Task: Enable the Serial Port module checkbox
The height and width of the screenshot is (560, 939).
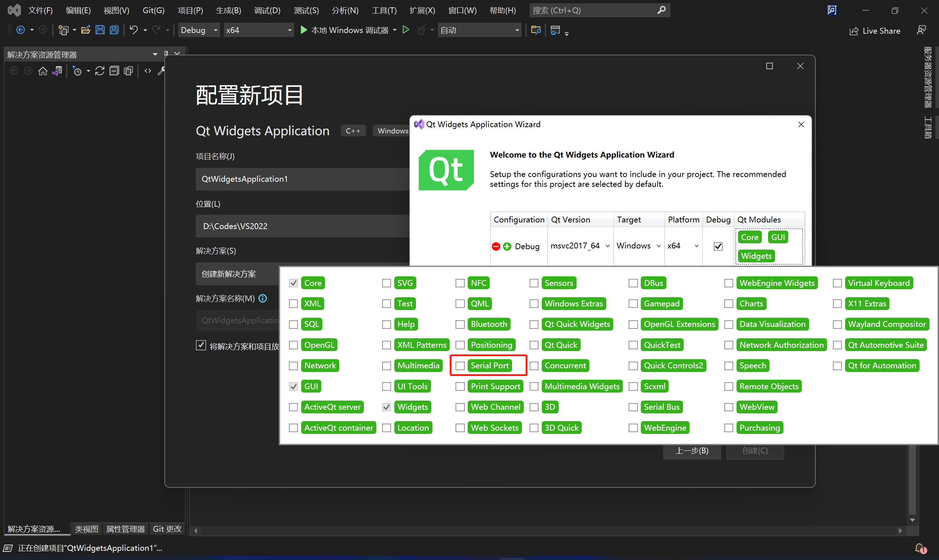Action: click(460, 366)
